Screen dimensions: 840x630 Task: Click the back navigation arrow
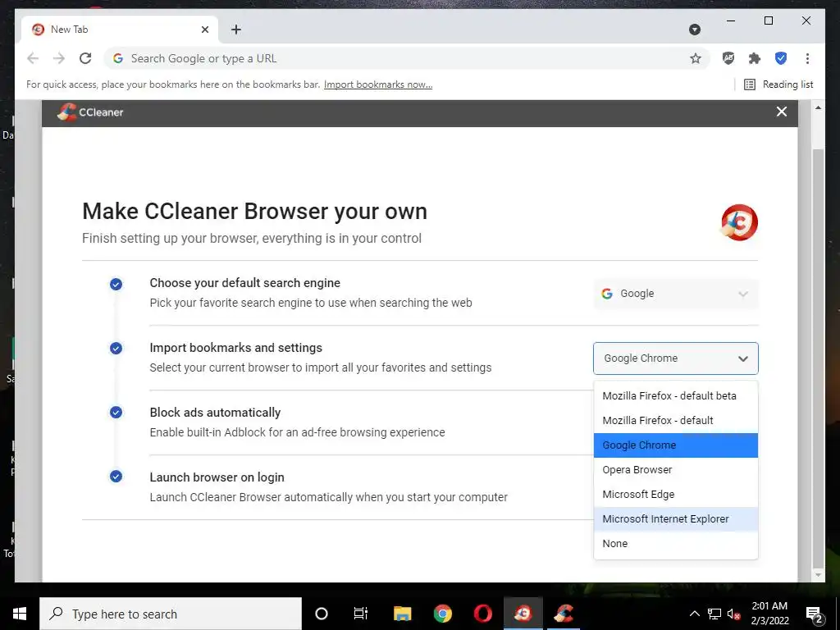[33, 58]
